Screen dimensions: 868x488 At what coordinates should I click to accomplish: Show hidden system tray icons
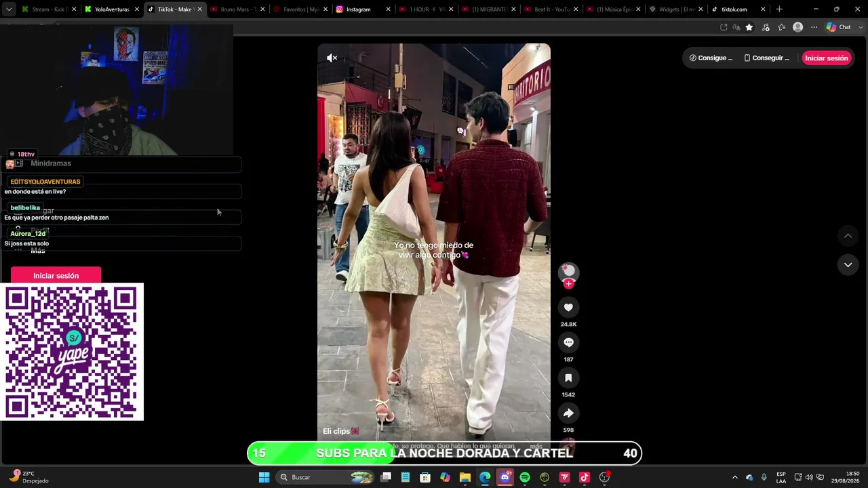pos(734,477)
